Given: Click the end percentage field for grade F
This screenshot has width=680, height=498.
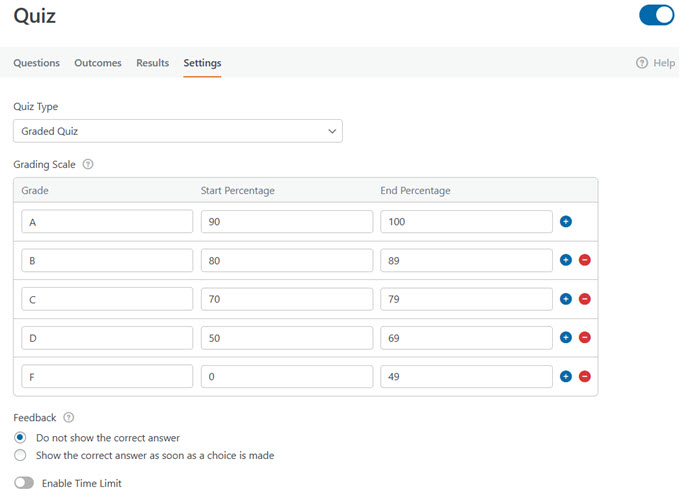Looking at the screenshot, I should tap(466, 377).
